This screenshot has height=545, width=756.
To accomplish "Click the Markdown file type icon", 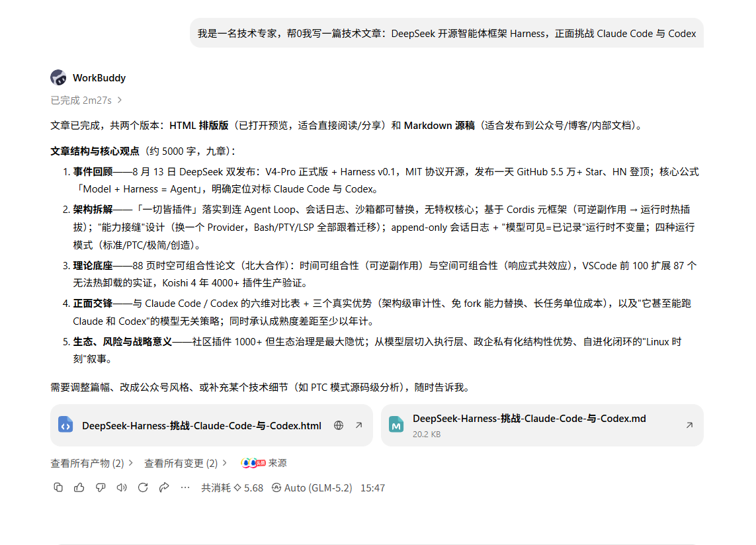I will pyautogui.click(x=396, y=425).
